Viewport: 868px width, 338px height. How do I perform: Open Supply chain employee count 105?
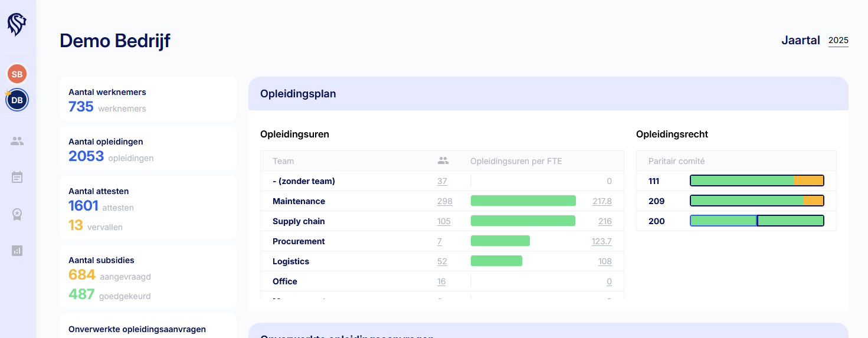point(444,221)
